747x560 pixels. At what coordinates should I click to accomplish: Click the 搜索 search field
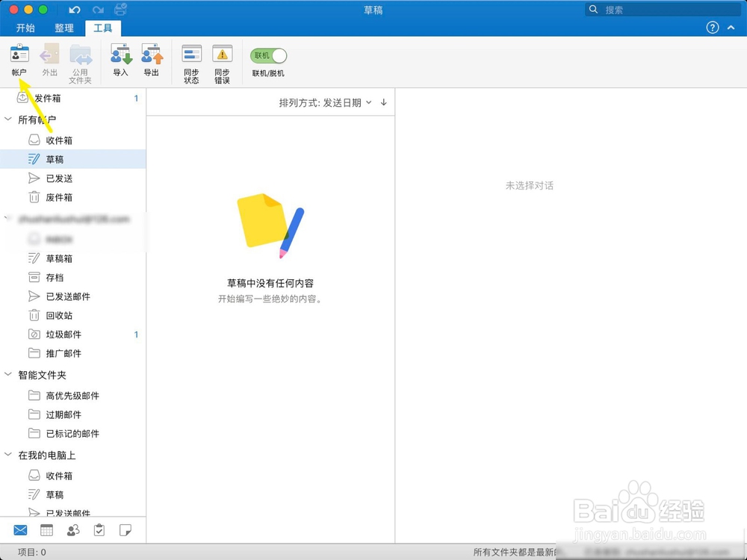[x=663, y=9]
